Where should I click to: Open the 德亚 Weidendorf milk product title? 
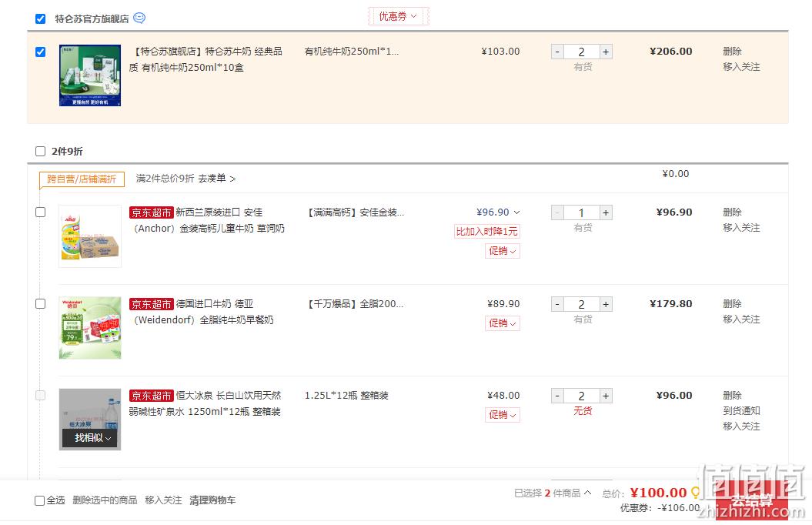point(202,313)
